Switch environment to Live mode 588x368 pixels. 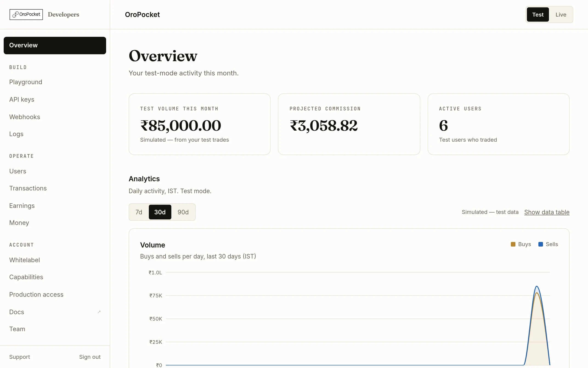pos(560,14)
